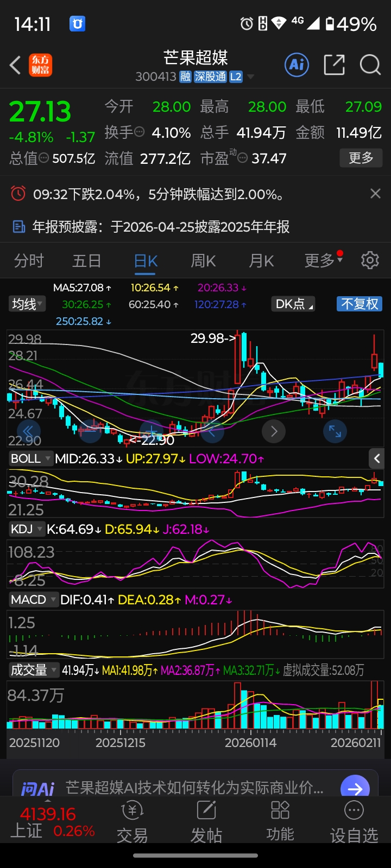Tap the MA5:27.08 moving average value
This screenshot has height=868, width=391.
pos(82,288)
